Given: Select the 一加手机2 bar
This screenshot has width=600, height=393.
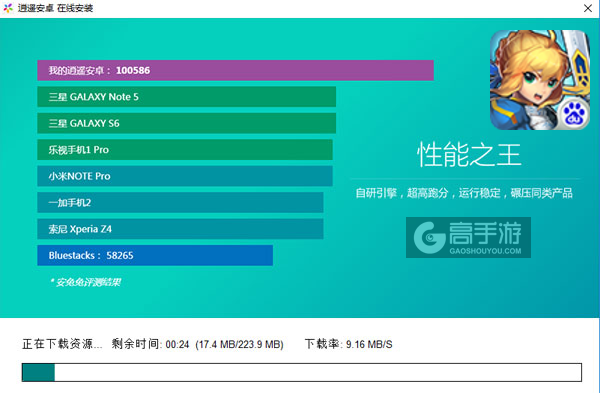Looking at the screenshot, I should 180,202.
